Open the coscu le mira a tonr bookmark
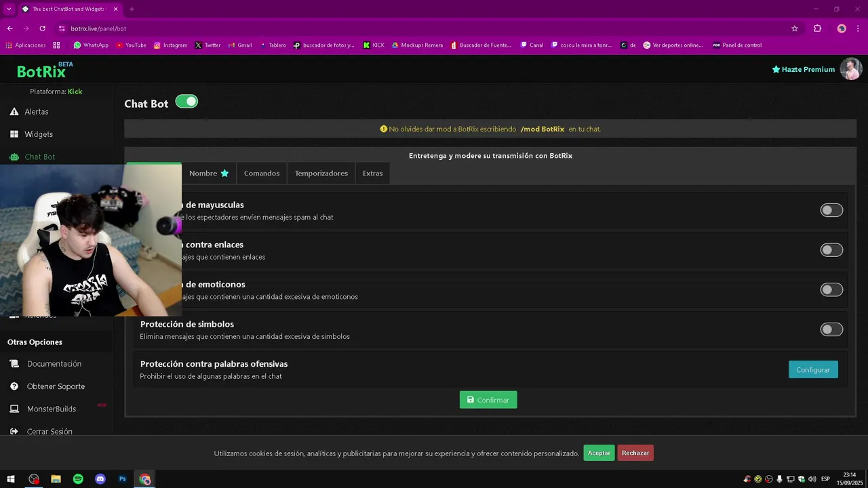This screenshot has width=868, height=488. click(x=581, y=45)
